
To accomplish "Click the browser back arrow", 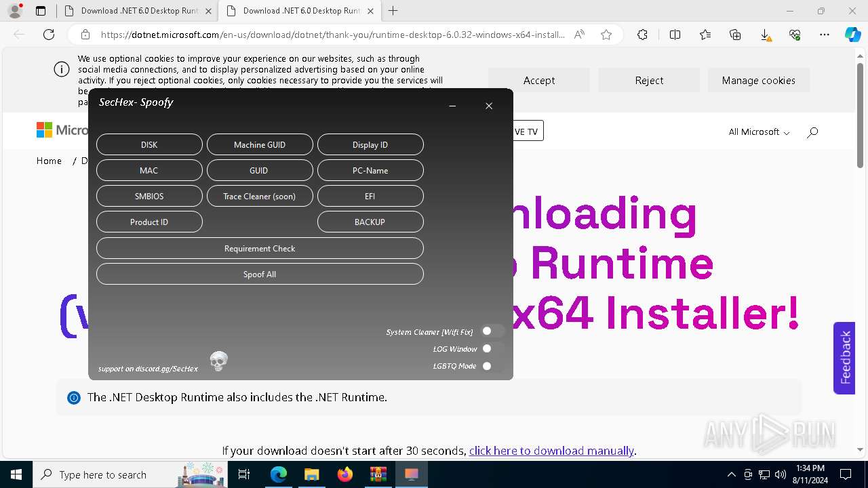I will click(x=19, y=35).
